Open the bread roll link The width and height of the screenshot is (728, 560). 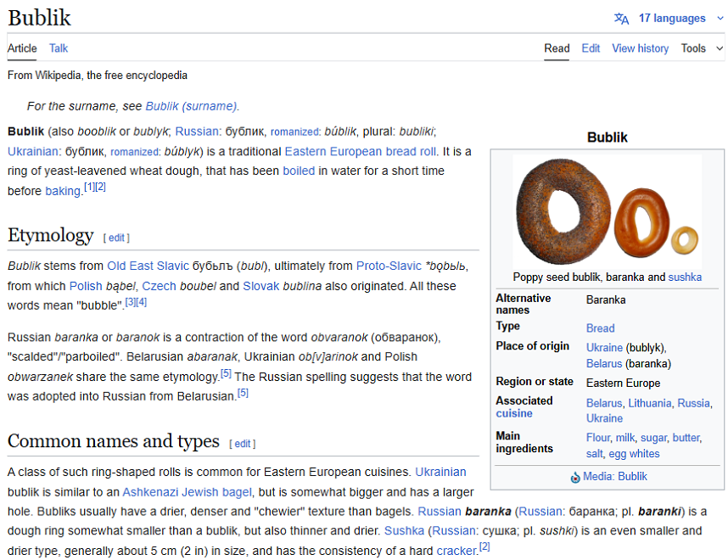pyautogui.click(x=411, y=151)
